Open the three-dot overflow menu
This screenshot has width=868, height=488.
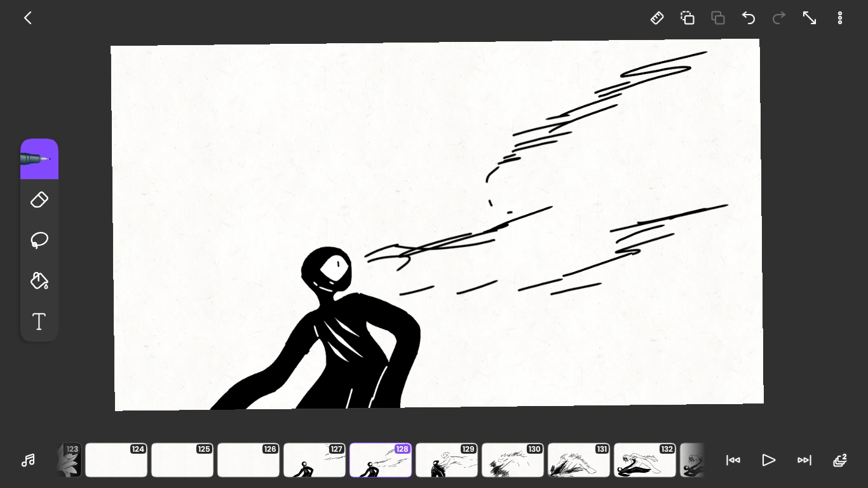point(840,18)
